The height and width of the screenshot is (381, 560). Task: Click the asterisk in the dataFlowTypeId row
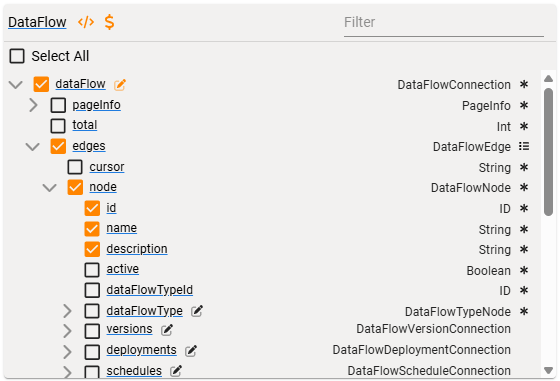[524, 290]
